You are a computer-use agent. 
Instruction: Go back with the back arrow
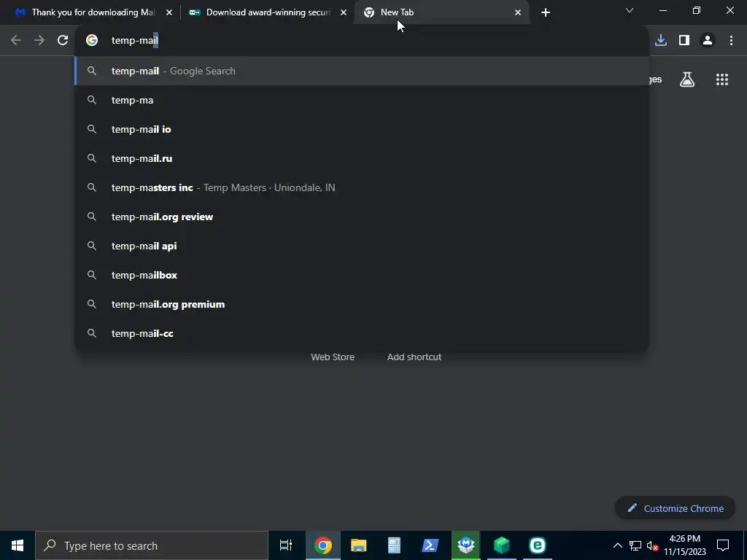click(x=16, y=41)
